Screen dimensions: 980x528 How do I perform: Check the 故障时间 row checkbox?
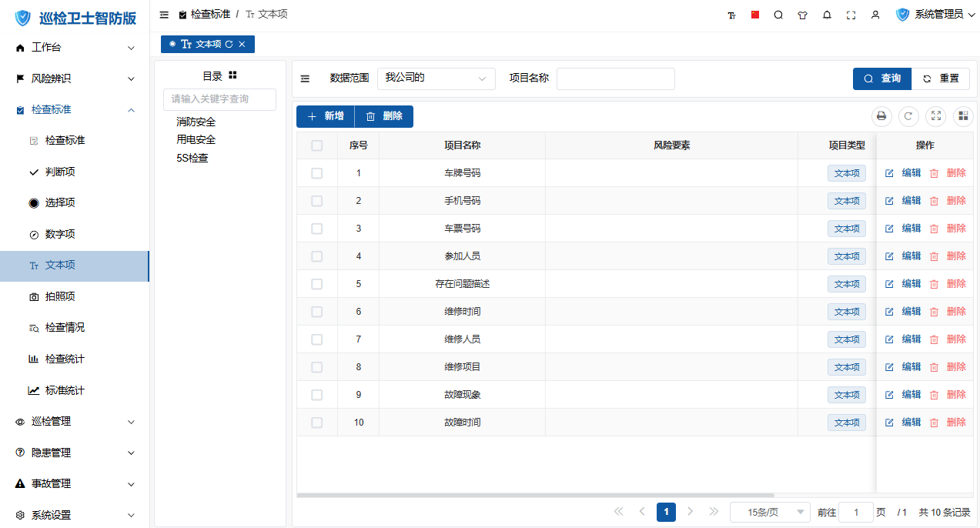click(x=316, y=423)
